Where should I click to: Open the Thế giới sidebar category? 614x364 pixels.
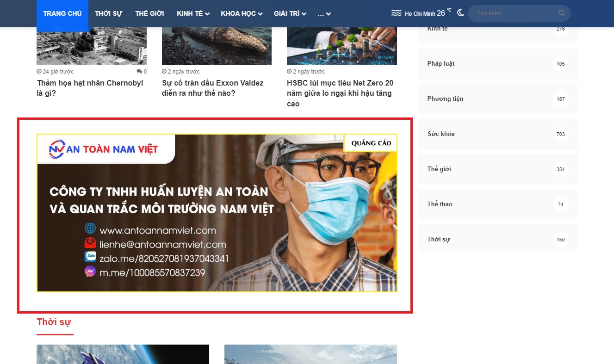click(498, 169)
